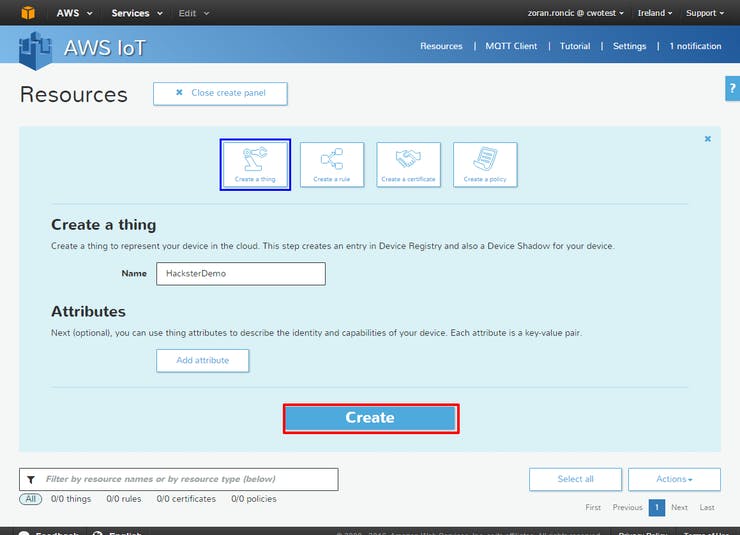
Task: Select the Create a certificate icon
Action: pos(408,165)
